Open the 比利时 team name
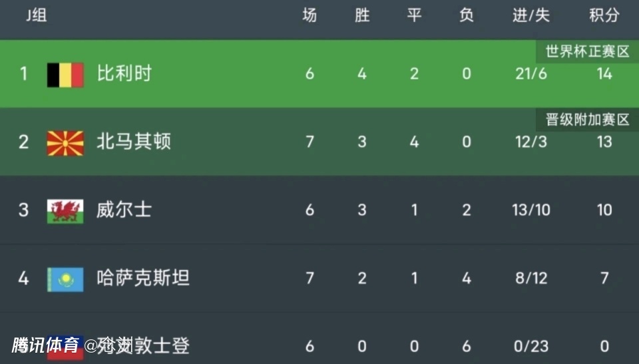 point(124,74)
